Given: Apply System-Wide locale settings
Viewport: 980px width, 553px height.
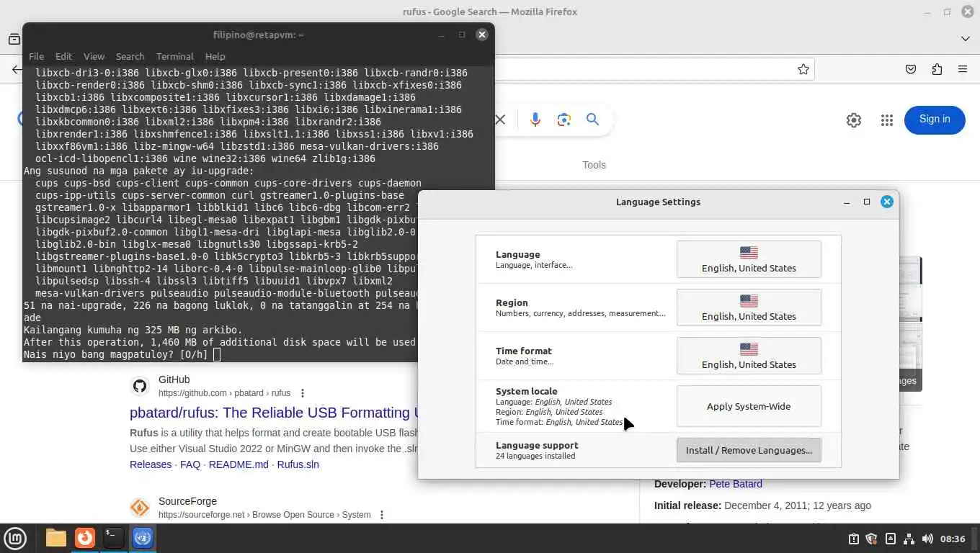Looking at the screenshot, I should [749, 406].
